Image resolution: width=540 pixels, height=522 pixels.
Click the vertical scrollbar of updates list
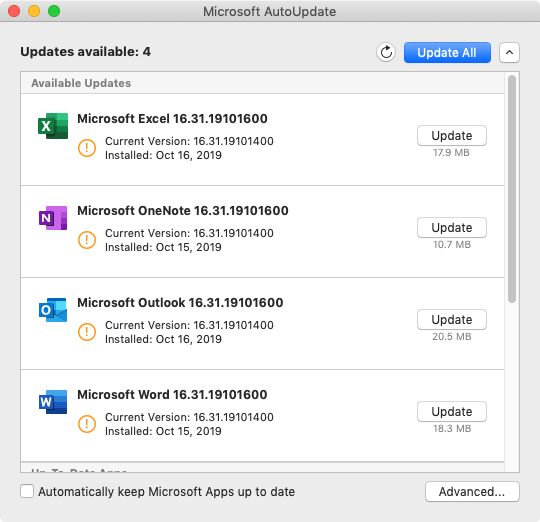coord(512,189)
